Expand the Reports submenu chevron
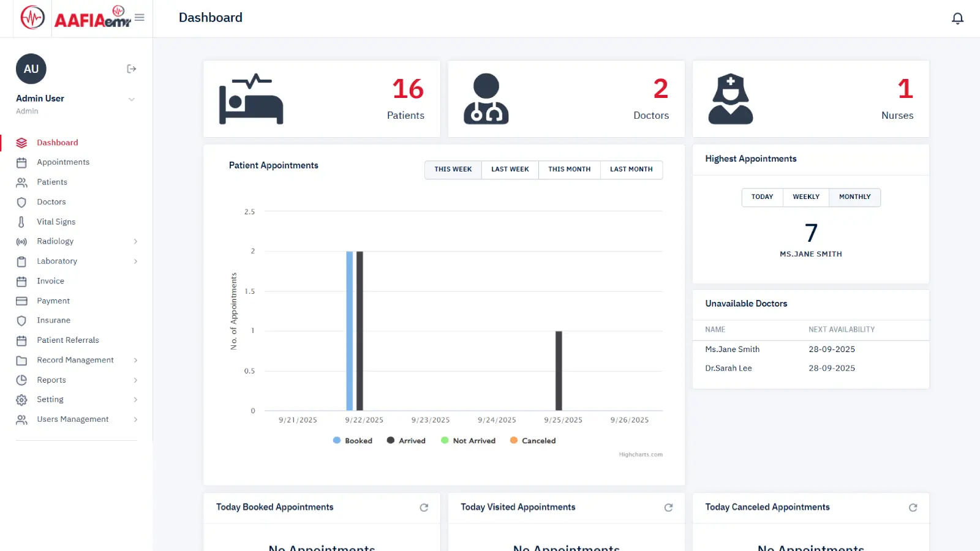The height and width of the screenshot is (551, 980). pos(135,380)
